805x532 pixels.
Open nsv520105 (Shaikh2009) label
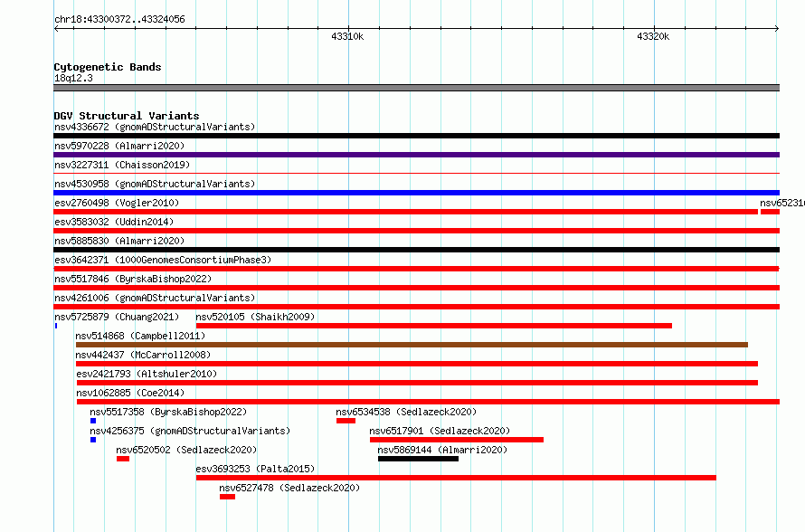(255, 317)
